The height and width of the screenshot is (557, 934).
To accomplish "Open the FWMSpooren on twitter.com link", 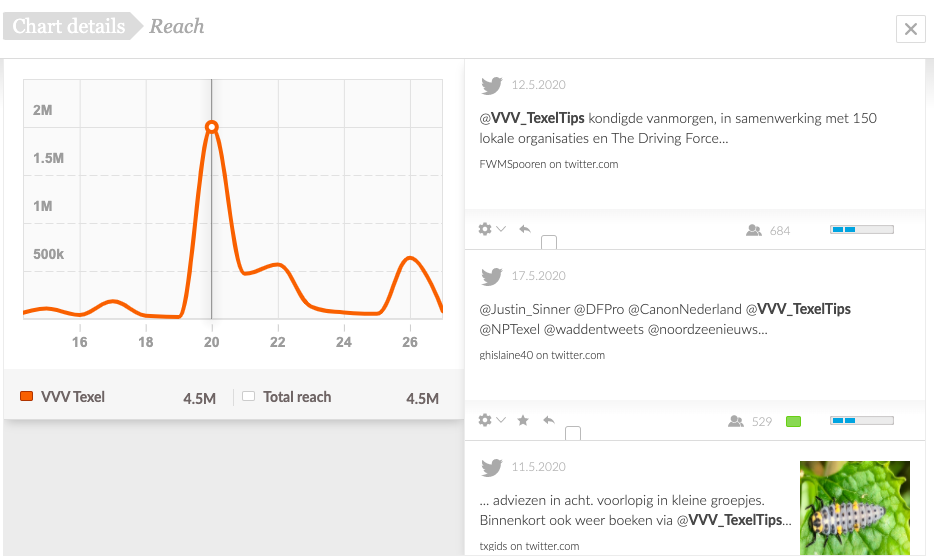I will [x=549, y=164].
